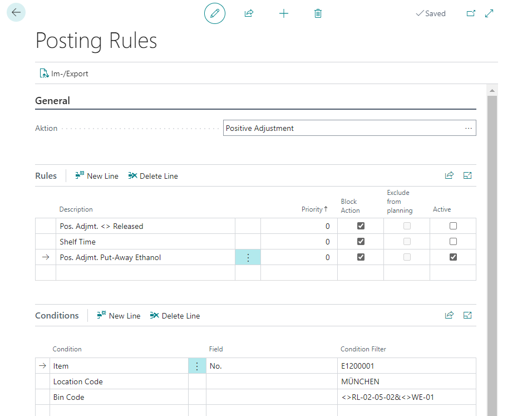Share the Rules section

tap(449, 175)
